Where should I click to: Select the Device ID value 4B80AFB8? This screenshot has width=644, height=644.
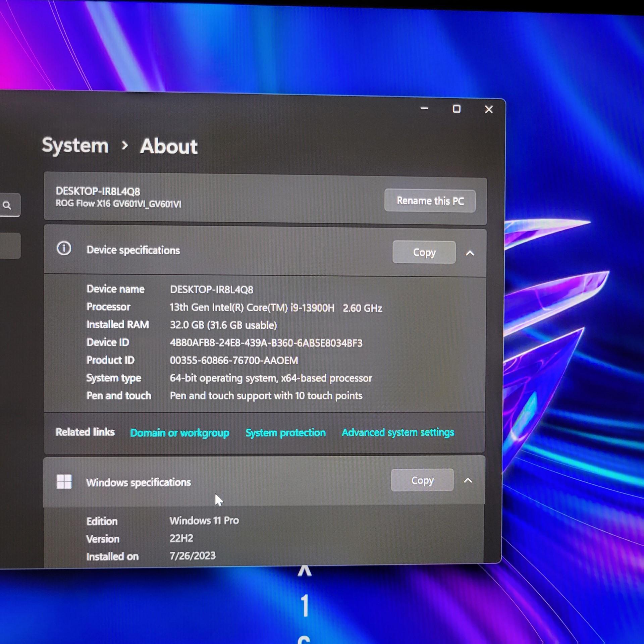[x=266, y=343]
